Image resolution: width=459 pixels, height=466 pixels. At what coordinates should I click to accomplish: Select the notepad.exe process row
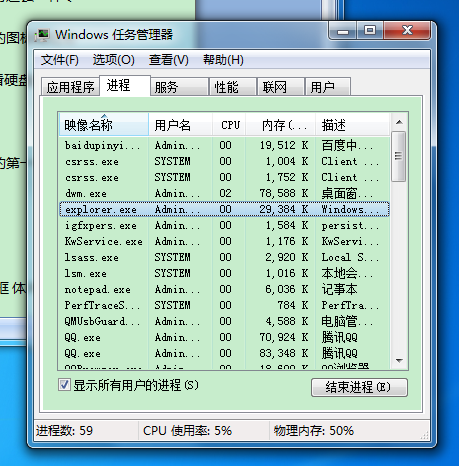tap(224, 289)
